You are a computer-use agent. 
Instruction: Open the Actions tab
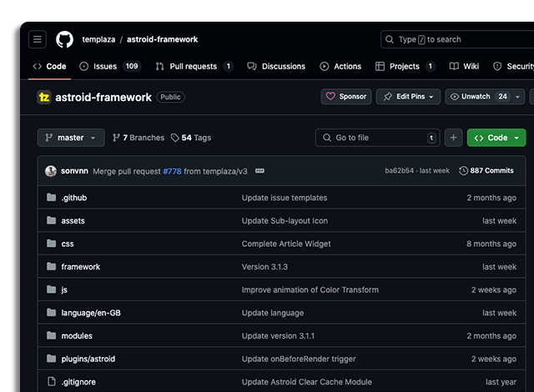[x=340, y=67]
